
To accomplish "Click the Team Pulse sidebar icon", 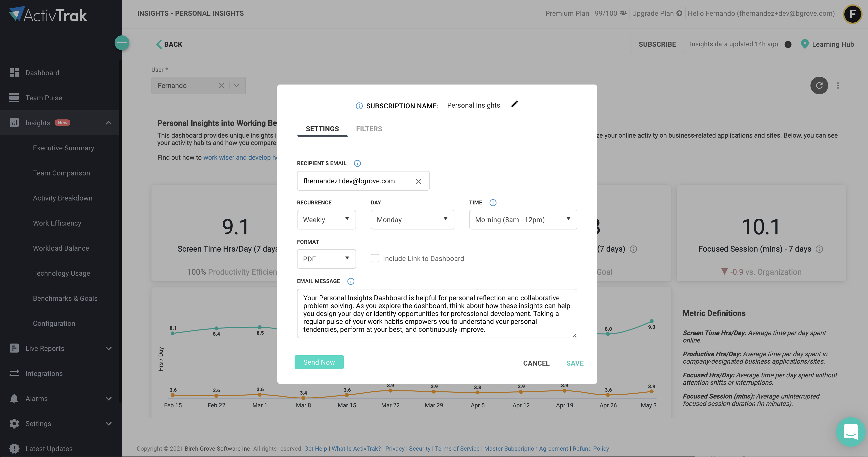I will 14,98.
